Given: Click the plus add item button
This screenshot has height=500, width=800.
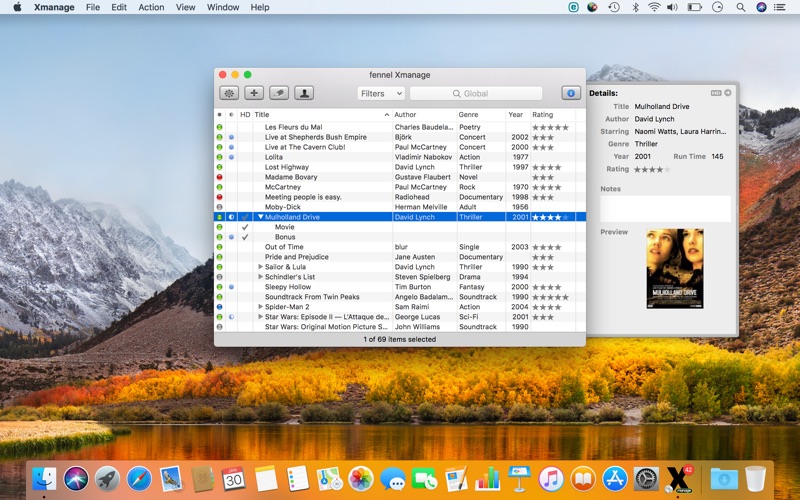Looking at the screenshot, I should click(x=254, y=93).
